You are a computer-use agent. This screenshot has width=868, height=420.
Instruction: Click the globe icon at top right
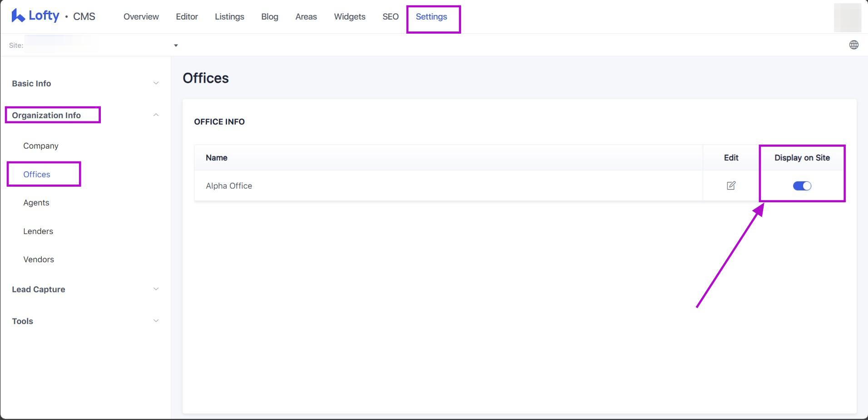click(853, 45)
